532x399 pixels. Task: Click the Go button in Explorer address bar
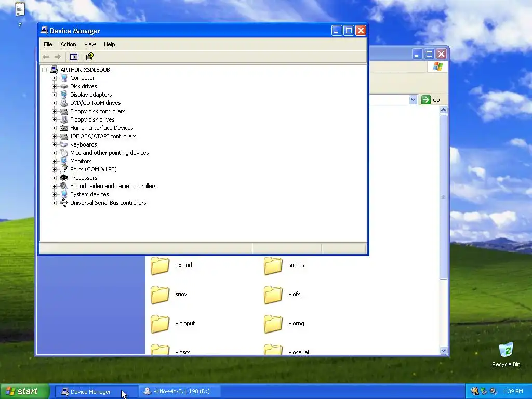coord(431,100)
